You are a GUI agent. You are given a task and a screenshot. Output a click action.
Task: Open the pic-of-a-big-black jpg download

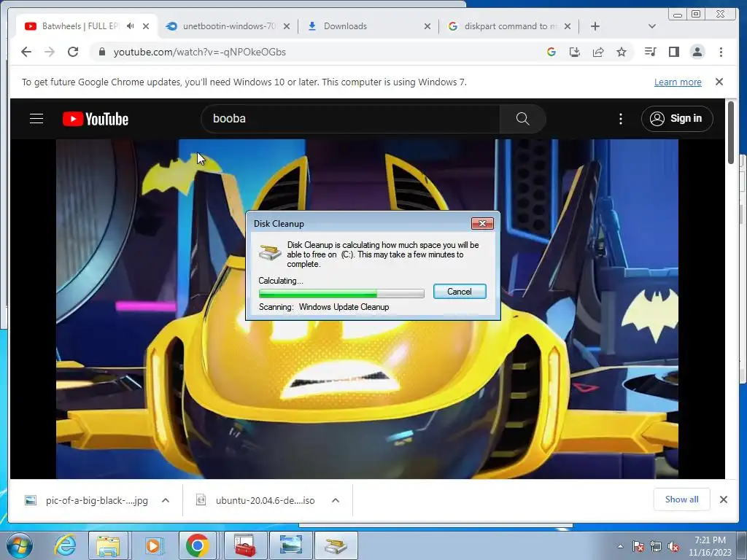click(97, 500)
